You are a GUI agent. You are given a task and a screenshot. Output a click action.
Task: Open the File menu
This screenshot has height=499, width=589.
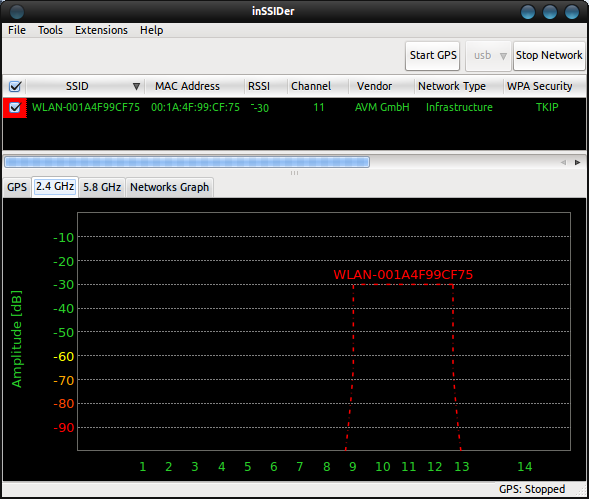coord(17,30)
